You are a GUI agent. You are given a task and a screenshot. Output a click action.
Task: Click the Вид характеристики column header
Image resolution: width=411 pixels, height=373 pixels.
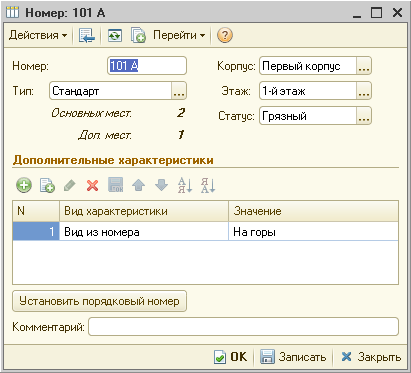pos(144,211)
